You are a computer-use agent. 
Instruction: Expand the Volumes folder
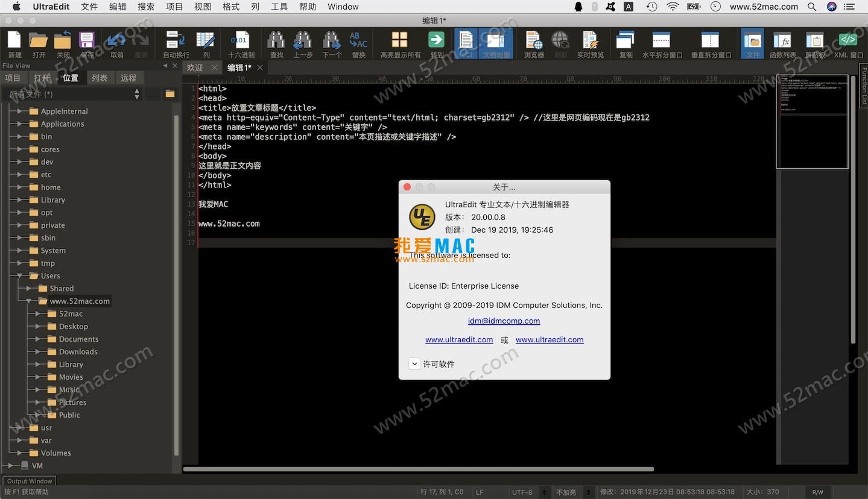click(x=19, y=453)
